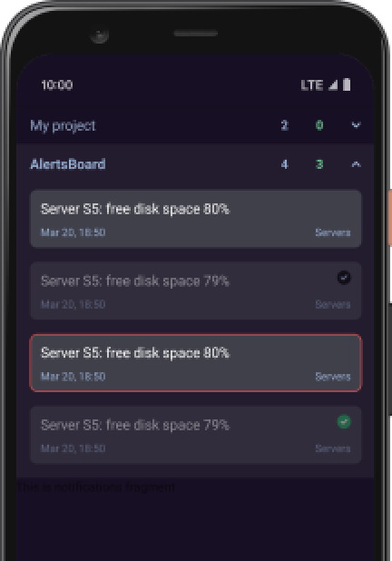Viewport: 392px width, 561px height.
Task: Tap AlertsBoard total alerts count 4
Action: coord(284,164)
